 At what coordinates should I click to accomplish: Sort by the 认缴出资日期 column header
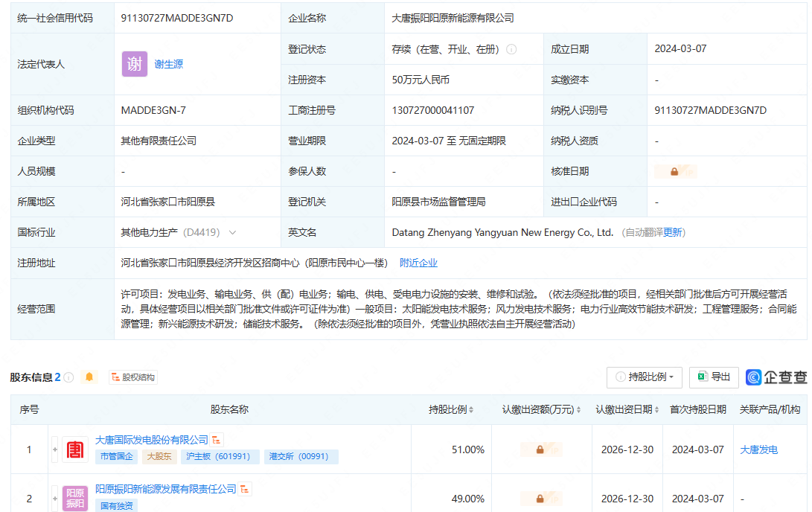tap(627, 409)
